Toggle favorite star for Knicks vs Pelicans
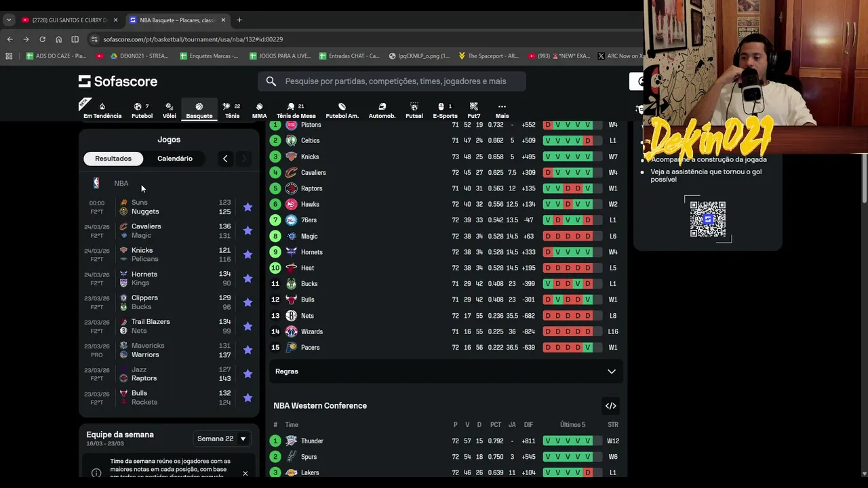 [x=248, y=255]
